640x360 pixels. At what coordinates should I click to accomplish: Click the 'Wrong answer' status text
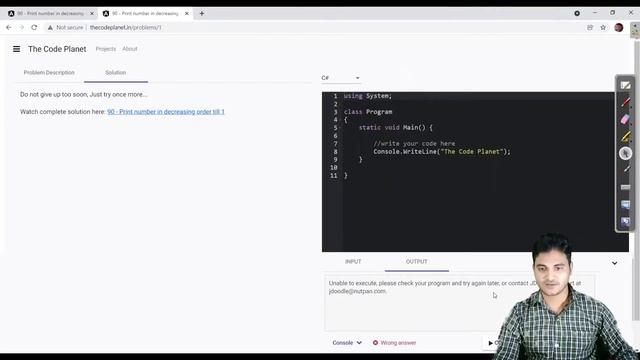click(x=398, y=343)
